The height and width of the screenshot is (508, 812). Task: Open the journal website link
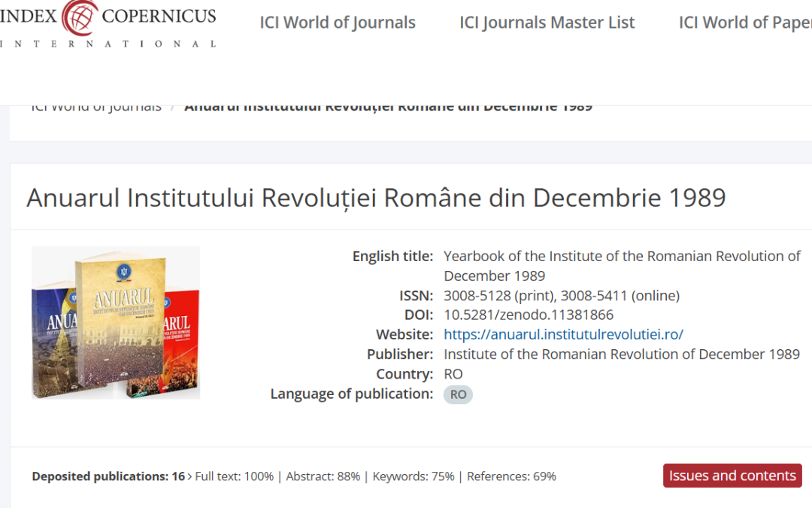pyautogui.click(x=564, y=334)
